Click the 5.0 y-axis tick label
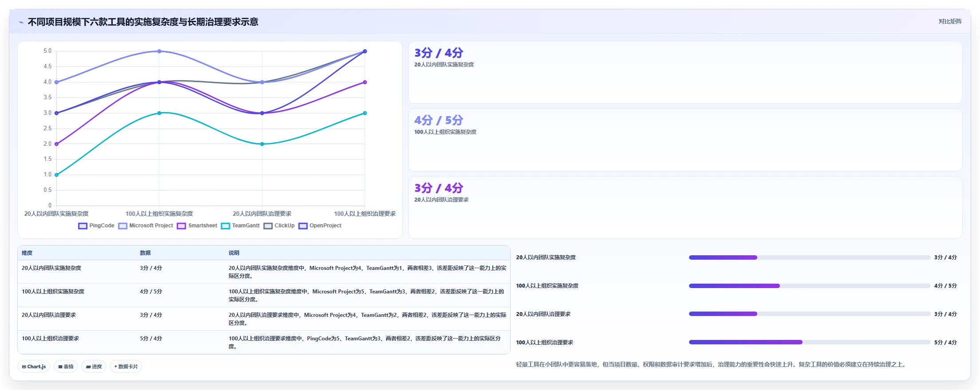Viewport: 980px width, 390px height. click(47, 51)
